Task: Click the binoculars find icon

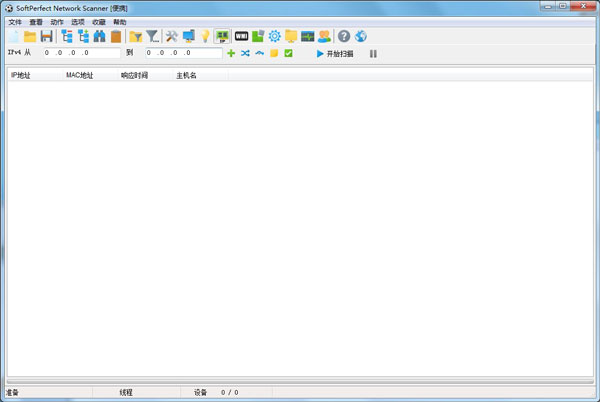Action: pyautogui.click(x=100, y=37)
